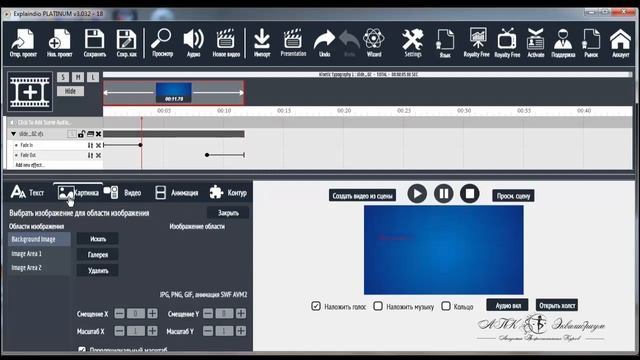Open Settings wrench and hammer icon
640x360 pixels.
point(413,42)
